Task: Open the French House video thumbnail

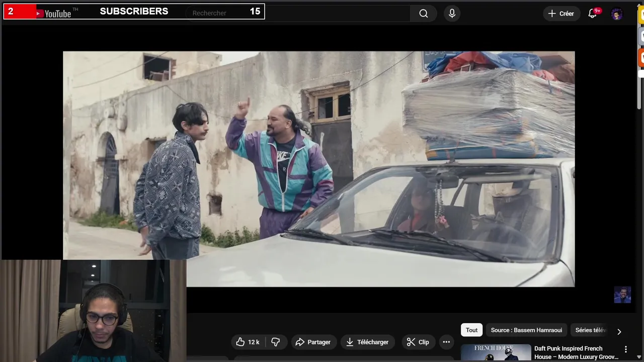Action: [x=496, y=353]
